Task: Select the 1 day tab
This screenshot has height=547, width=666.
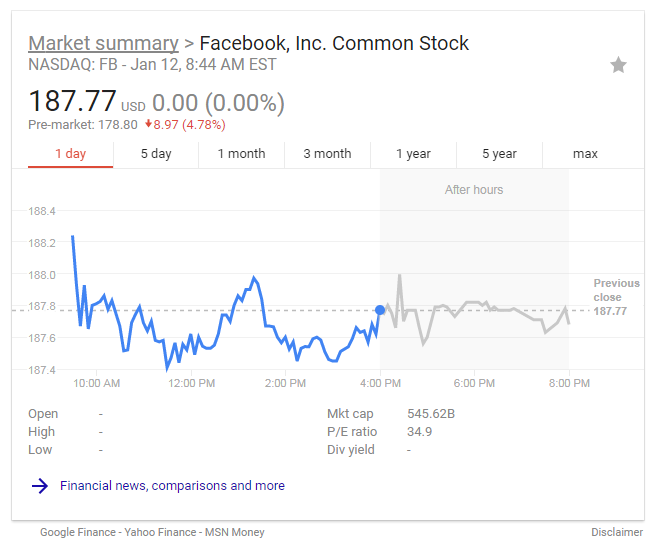Action: click(70, 154)
